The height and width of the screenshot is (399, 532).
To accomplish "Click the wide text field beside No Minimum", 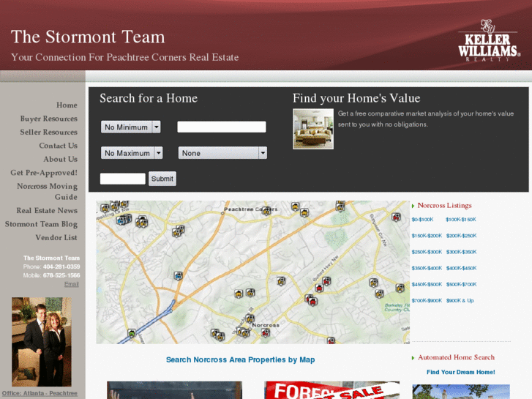I will coord(222,127).
